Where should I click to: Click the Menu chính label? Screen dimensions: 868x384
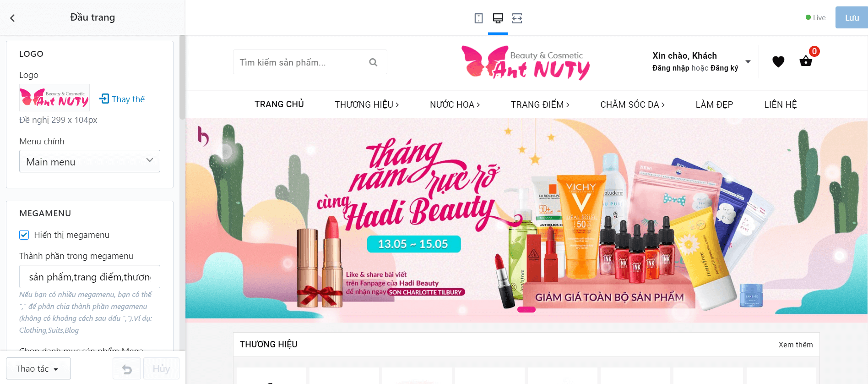[x=42, y=141]
